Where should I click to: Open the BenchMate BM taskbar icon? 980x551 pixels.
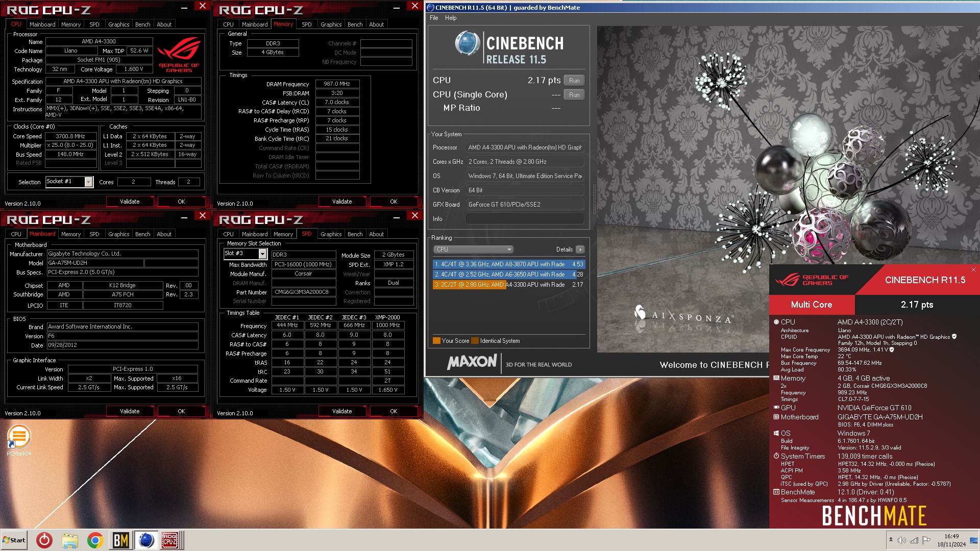pos(120,540)
